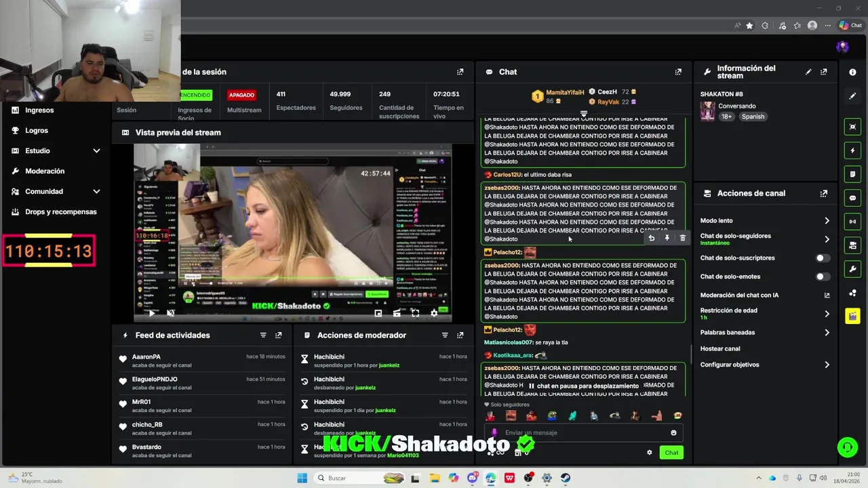Screen dimensions: 868x488
Task: Enter fullscreen on stream preview player
Action: click(x=415, y=313)
